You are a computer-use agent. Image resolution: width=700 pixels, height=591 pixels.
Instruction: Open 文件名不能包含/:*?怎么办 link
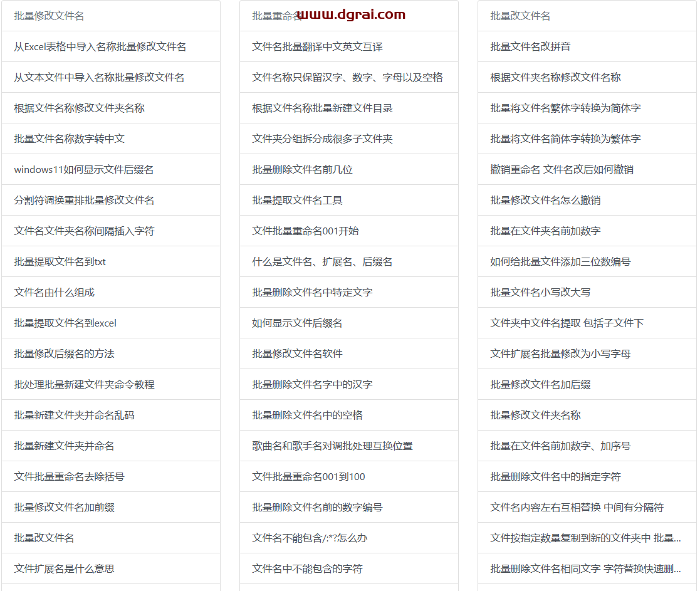(310, 538)
